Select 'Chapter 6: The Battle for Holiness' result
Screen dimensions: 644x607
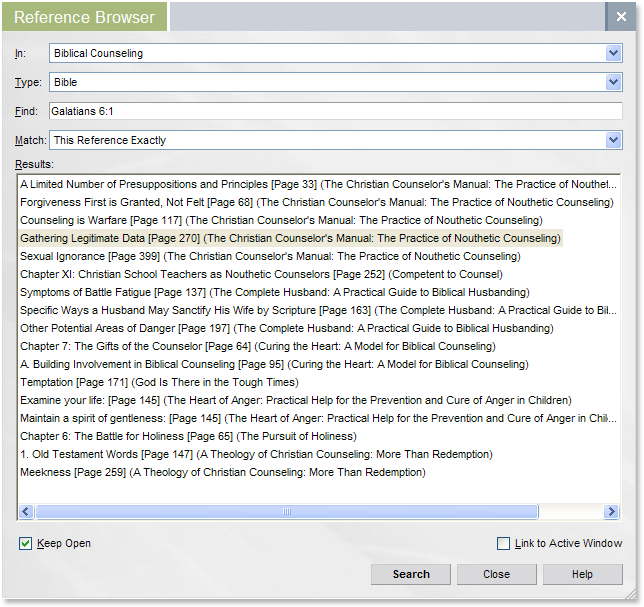tap(188, 436)
